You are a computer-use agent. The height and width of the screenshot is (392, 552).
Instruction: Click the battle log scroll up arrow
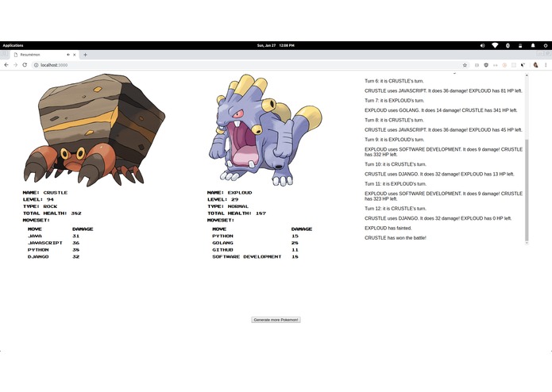point(527,75)
